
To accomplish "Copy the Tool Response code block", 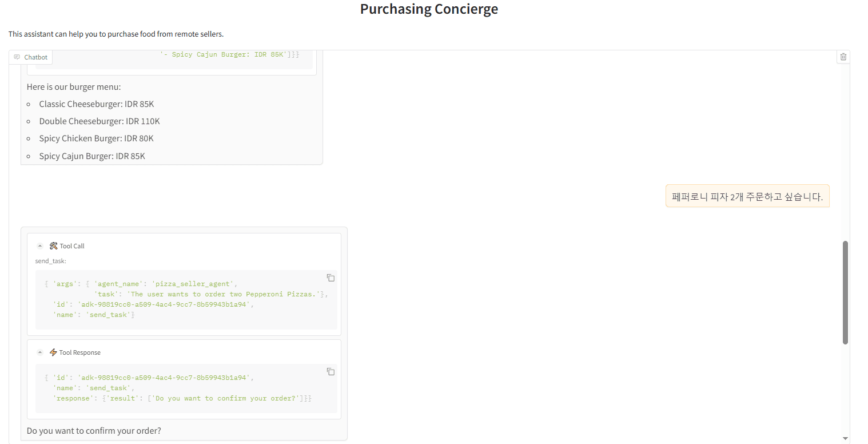I will pos(331,371).
